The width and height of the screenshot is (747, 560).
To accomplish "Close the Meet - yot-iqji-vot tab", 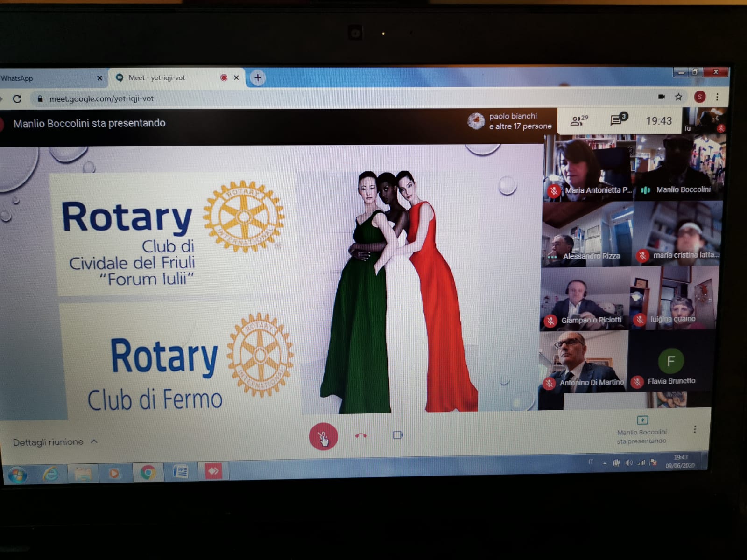I will pos(236,77).
